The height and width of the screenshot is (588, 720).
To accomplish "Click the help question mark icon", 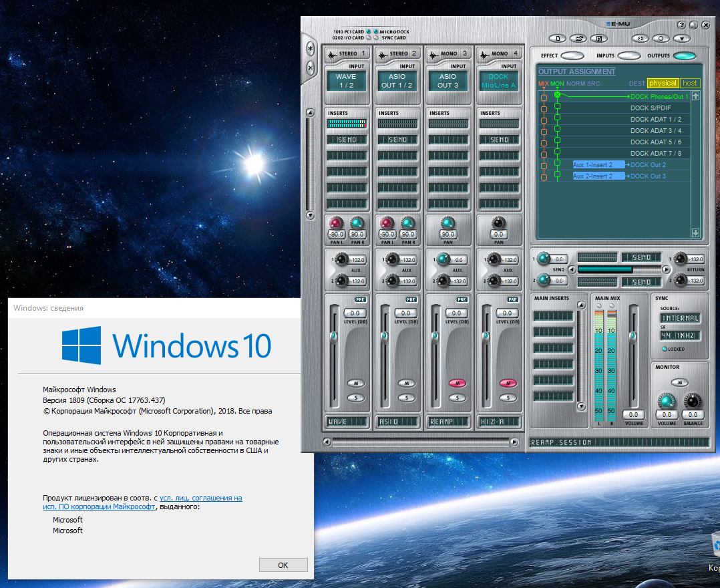I will coord(681,25).
